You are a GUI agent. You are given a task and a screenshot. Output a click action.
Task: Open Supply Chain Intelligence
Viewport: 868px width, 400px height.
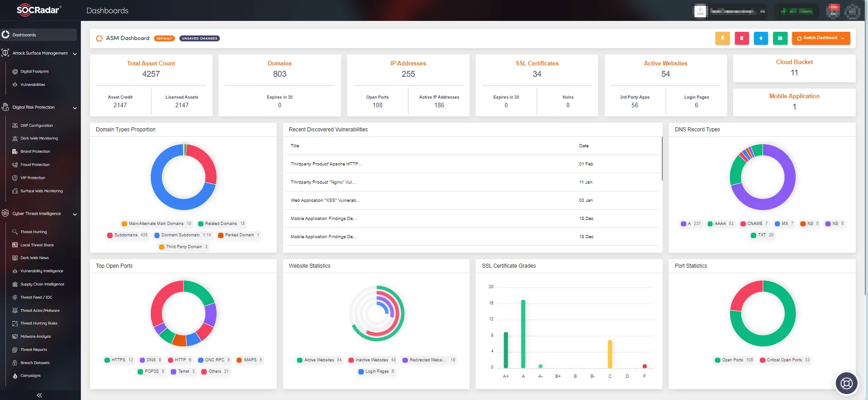coord(42,284)
